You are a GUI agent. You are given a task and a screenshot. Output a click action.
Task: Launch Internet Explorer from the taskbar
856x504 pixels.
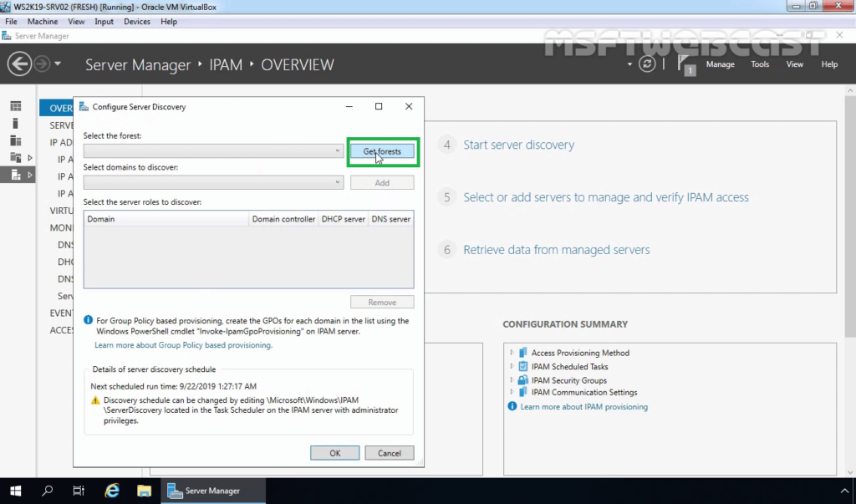point(112,491)
